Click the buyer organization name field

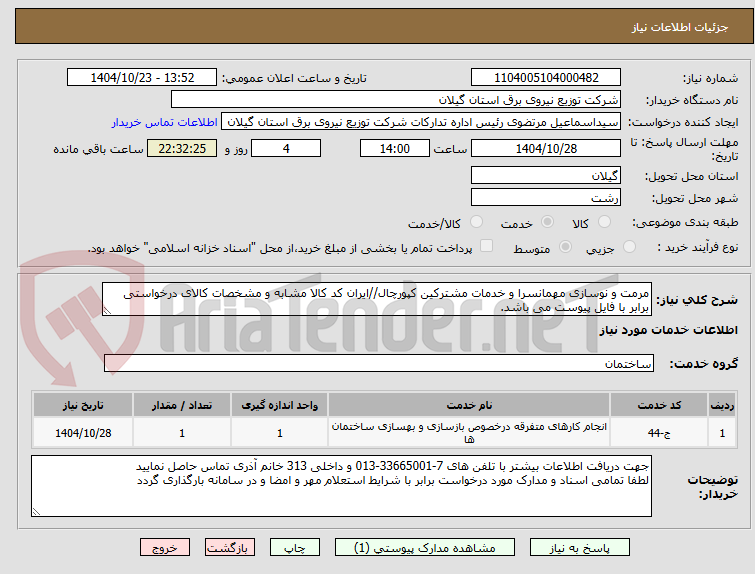point(396,100)
